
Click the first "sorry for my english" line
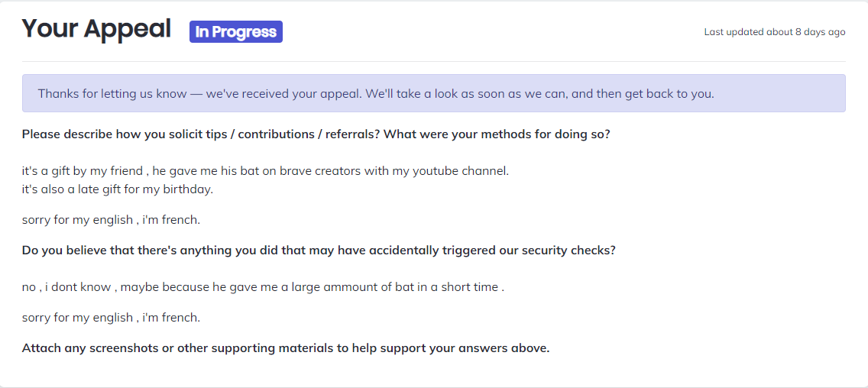(111, 220)
